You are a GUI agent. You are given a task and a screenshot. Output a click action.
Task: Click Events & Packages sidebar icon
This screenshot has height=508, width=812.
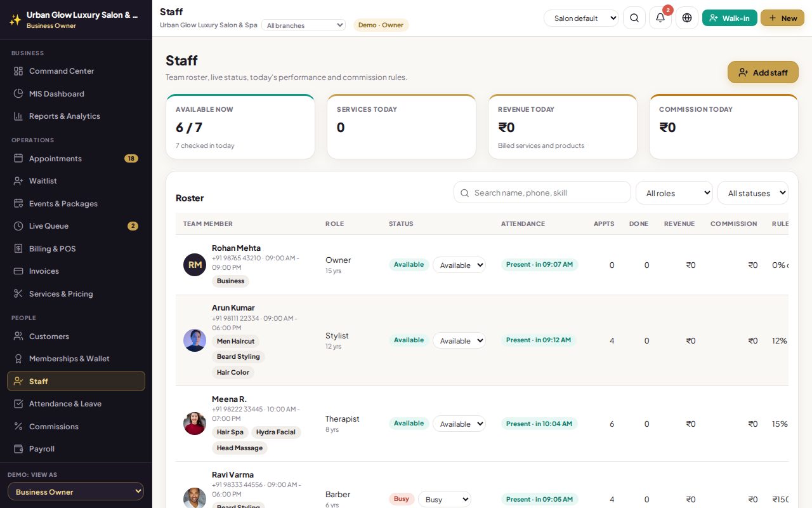pos(18,204)
